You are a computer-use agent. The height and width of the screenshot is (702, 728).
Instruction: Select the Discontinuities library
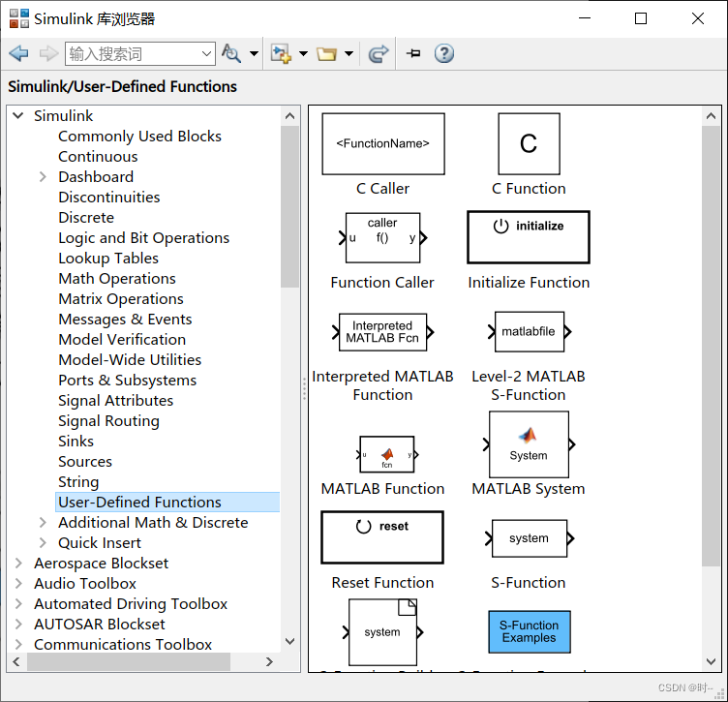(x=109, y=197)
